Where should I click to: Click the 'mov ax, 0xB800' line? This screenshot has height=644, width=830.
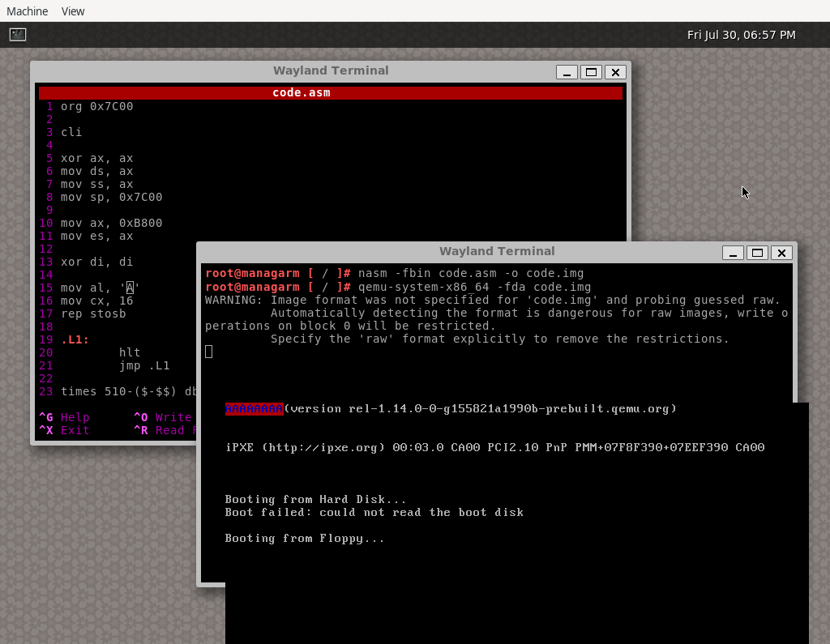point(111,224)
